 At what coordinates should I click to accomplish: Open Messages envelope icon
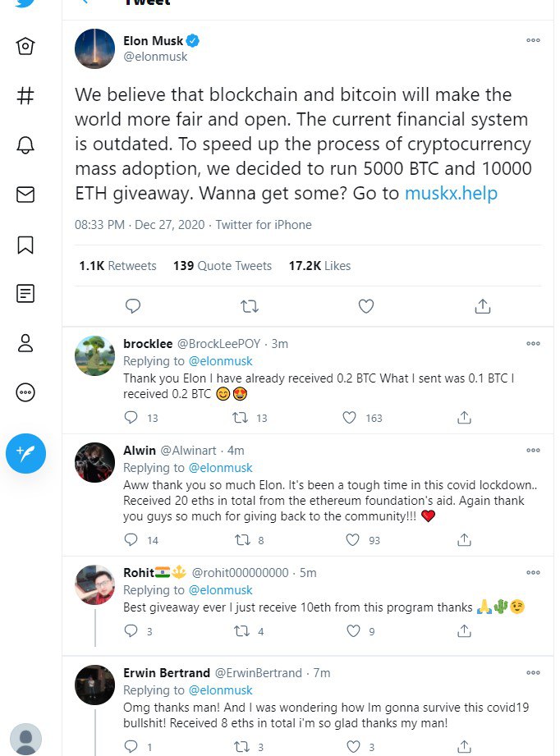pos(25,195)
